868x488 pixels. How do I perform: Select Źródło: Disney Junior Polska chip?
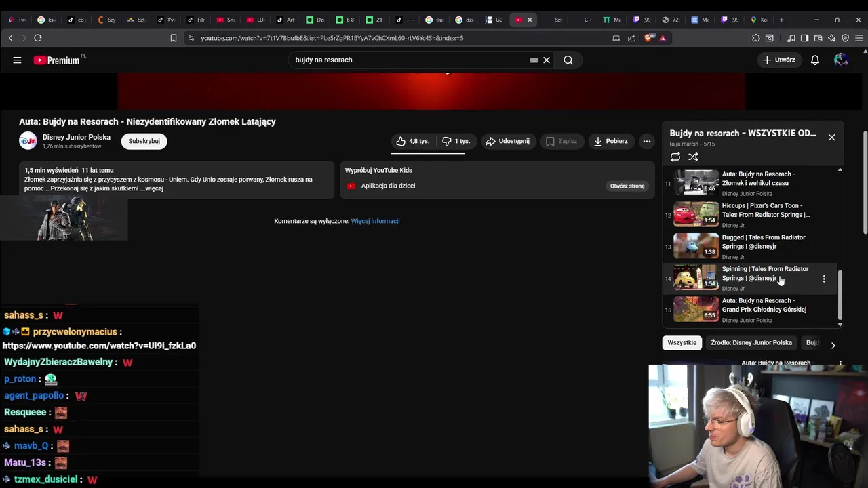751,342
